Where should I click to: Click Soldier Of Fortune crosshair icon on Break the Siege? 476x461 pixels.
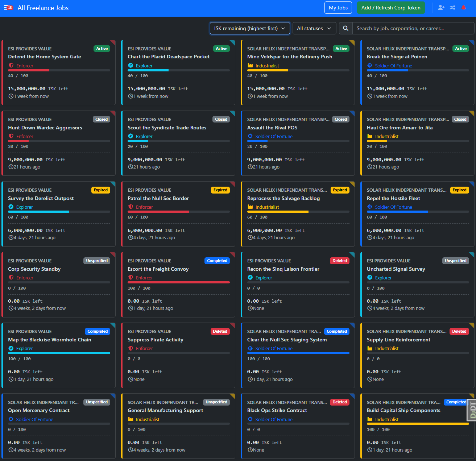click(x=370, y=66)
